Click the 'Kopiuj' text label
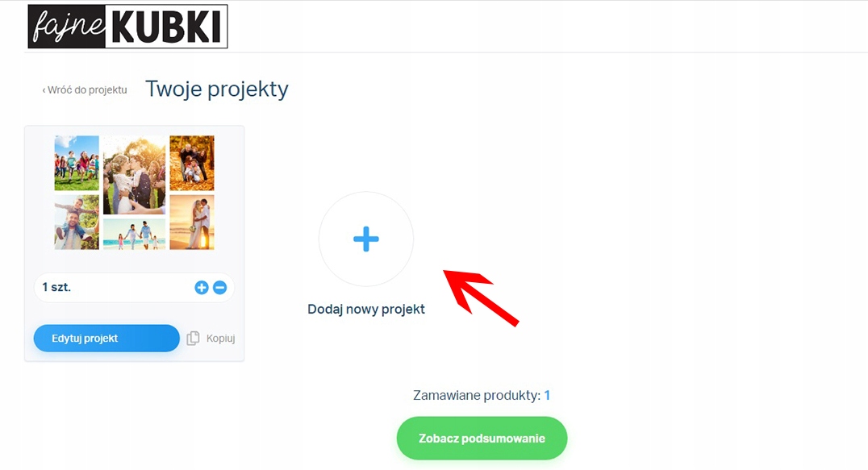 coord(220,339)
